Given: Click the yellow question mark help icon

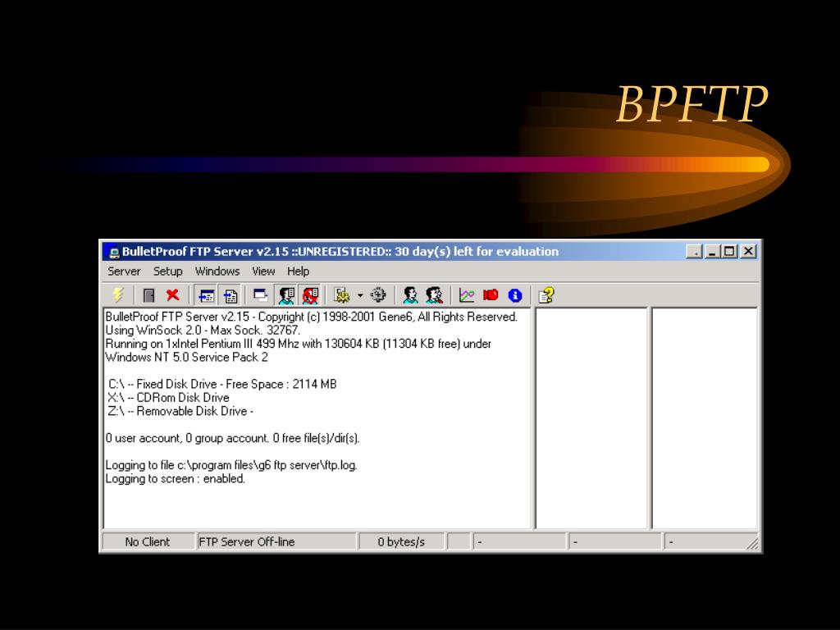Looking at the screenshot, I should click(546, 294).
